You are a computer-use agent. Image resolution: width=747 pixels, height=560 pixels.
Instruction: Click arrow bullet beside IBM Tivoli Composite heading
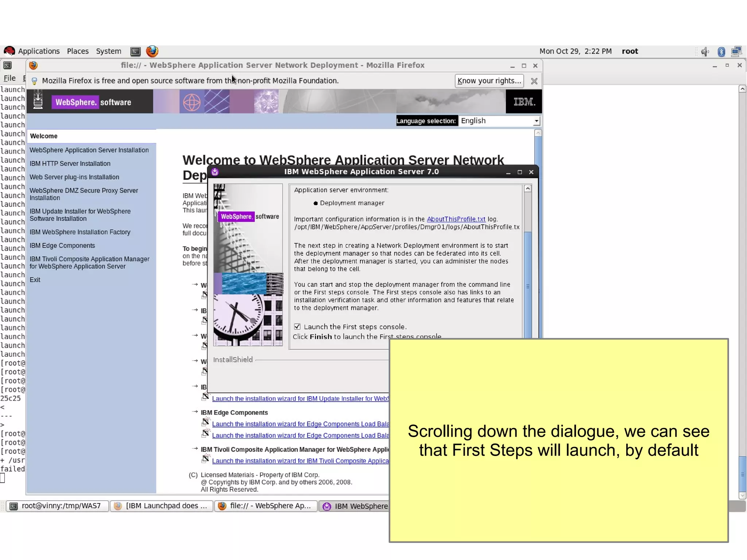click(195, 448)
